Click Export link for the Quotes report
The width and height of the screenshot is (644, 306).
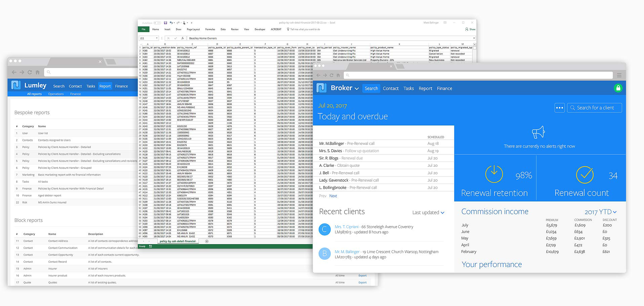pos(362,282)
